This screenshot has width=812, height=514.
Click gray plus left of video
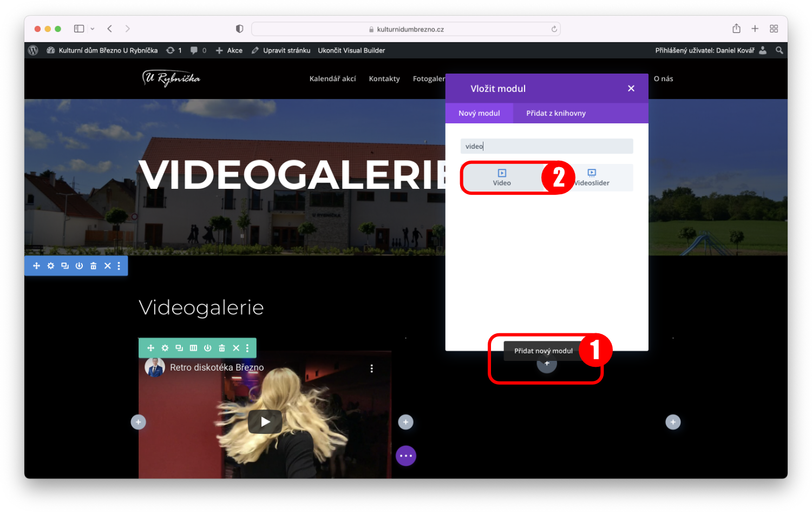(139, 422)
